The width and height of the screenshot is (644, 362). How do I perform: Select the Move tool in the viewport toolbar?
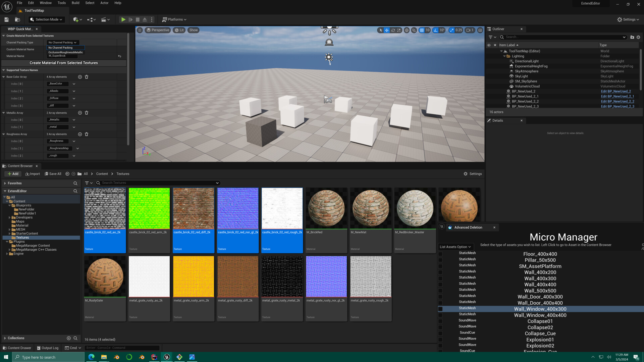(x=386, y=30)
